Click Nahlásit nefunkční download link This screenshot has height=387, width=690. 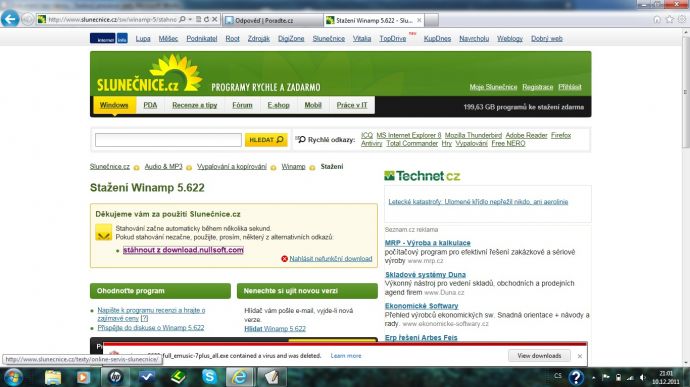(x=330, y=258)
